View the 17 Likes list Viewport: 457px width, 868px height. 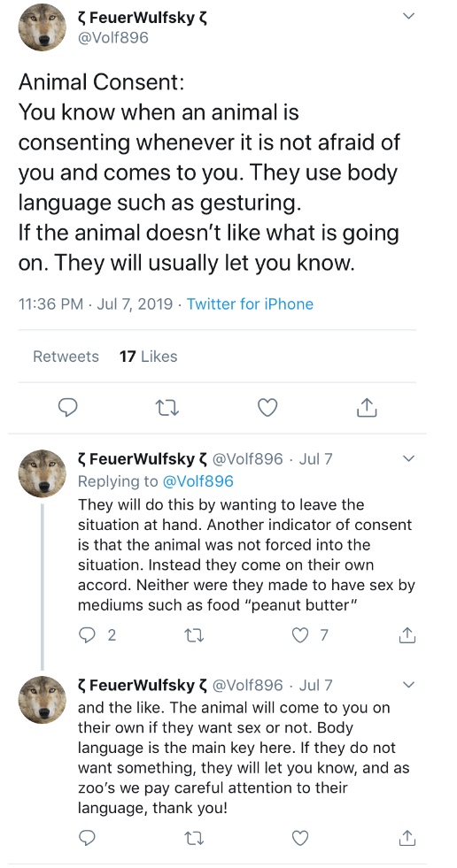pyautogui.click(x=149, y=357)
